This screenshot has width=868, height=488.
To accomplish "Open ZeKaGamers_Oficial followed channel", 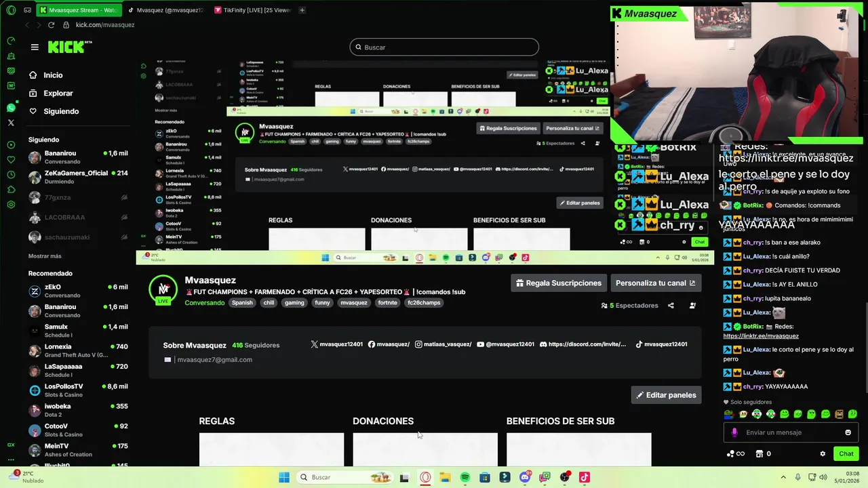I will pos(78,177).
